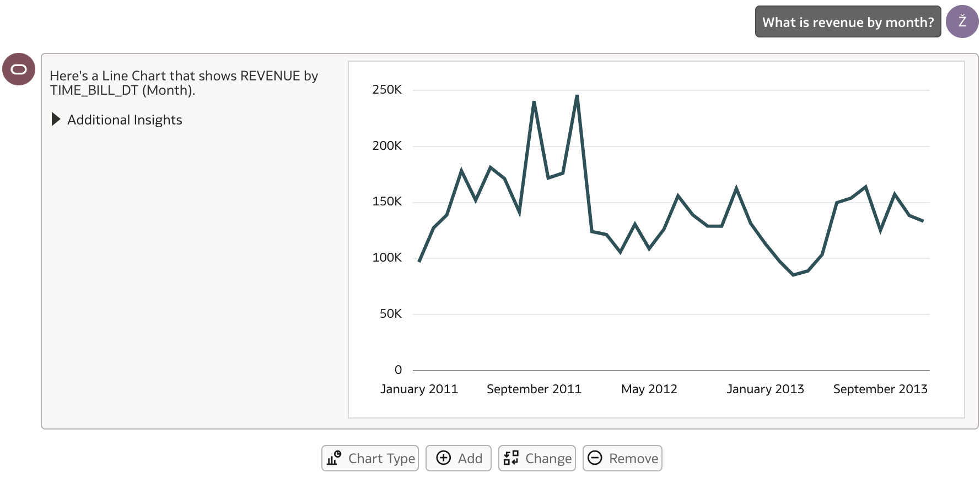Click the "January 2013" axis label
The image size is (980, 478).
pos(765,389)
